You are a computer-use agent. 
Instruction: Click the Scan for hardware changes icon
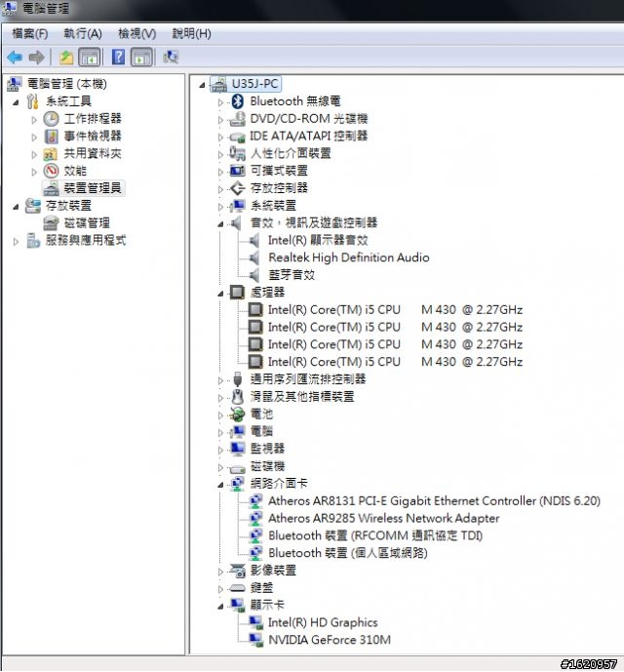171,57
